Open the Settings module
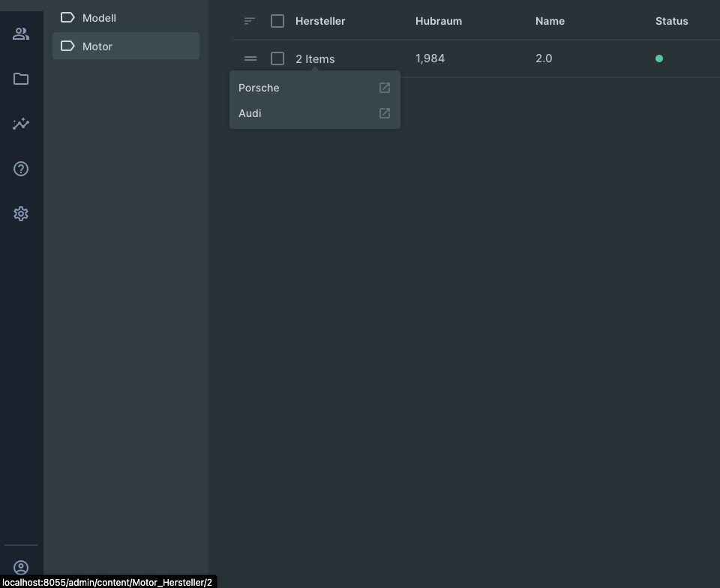The image size is (720, 588). (21, 214)
